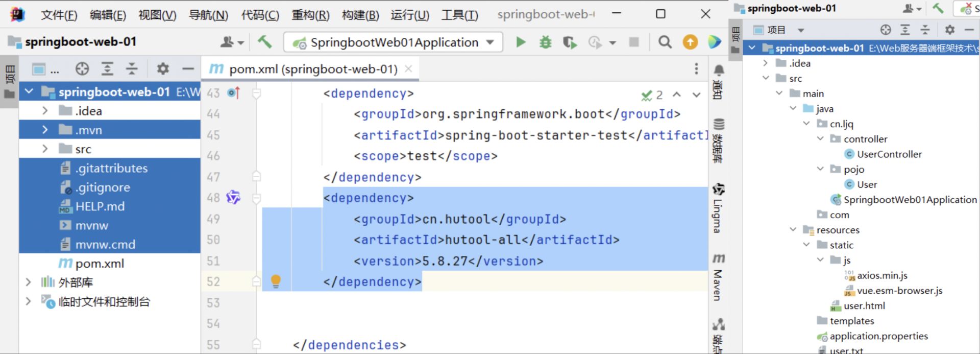980x354 pixels.
Task: Go to next highlighted problem arrow
Action: coord(696,95)
